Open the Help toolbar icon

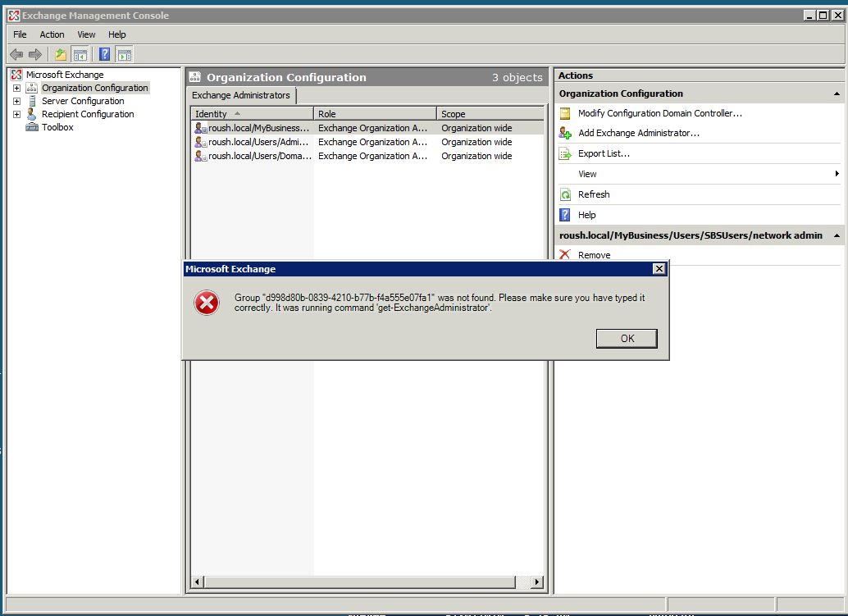105,55
